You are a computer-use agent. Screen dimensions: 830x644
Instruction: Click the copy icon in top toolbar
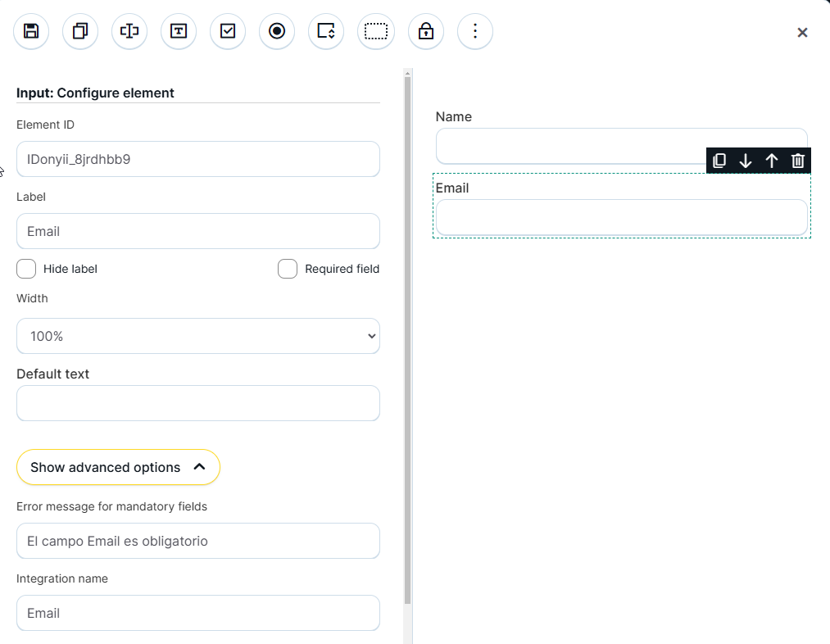[80, 32]
